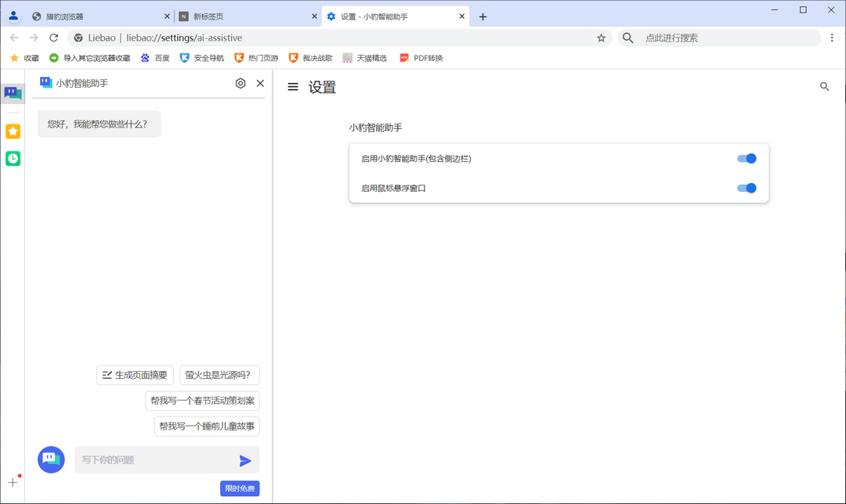
Task: Enable 启用小豹智能助手 toggle
Action: (x=747, y=158)
